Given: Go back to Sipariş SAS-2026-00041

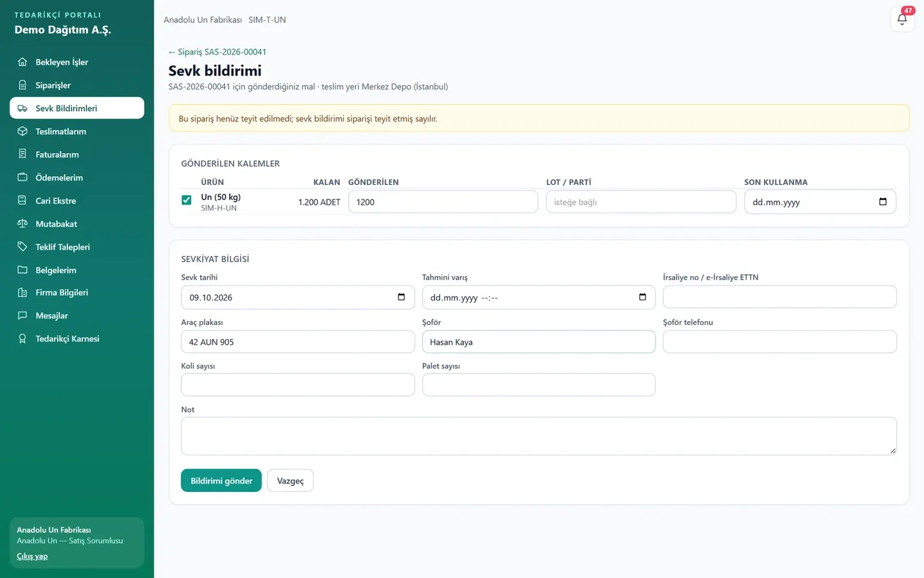Looking at the screenshot, I should [218, 52].
